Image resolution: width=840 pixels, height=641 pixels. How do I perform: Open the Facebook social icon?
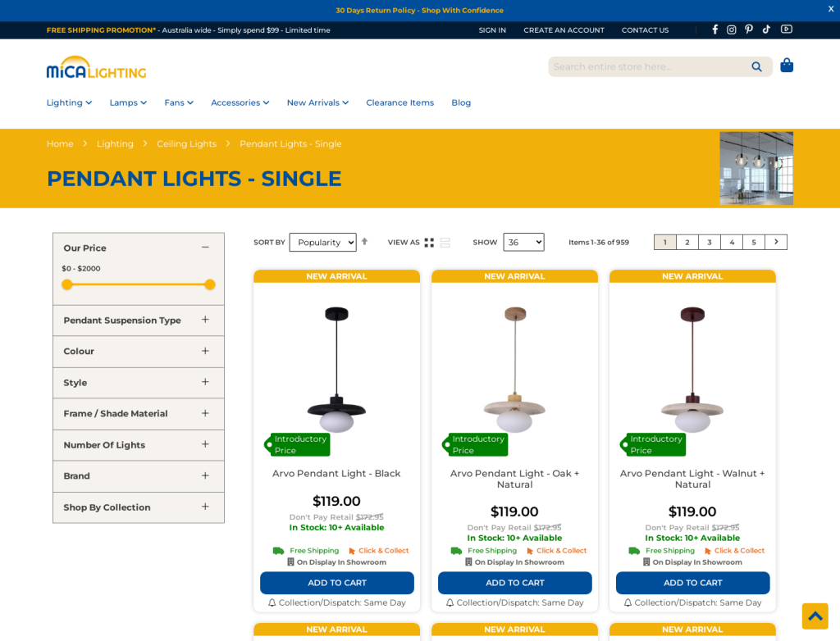coord(714,30)
